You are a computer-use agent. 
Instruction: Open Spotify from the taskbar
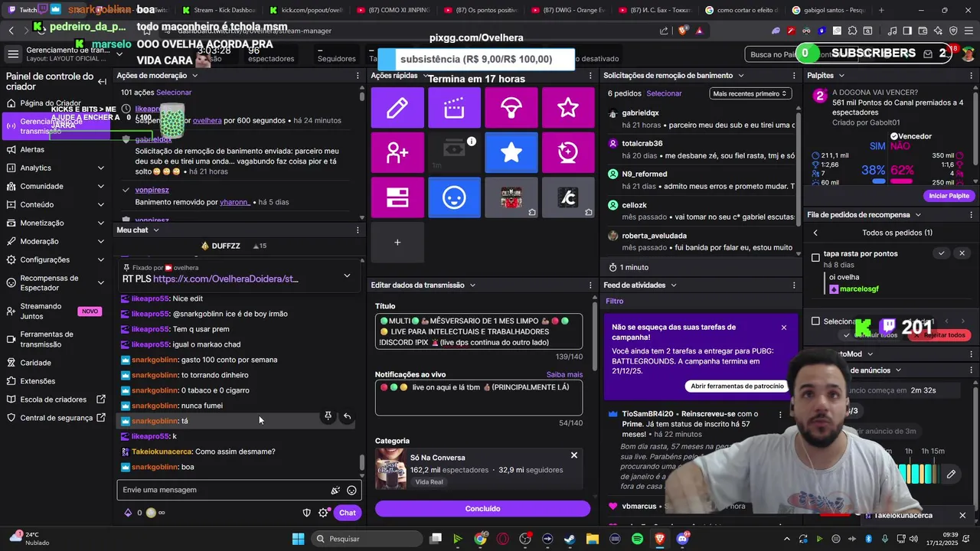638,539
